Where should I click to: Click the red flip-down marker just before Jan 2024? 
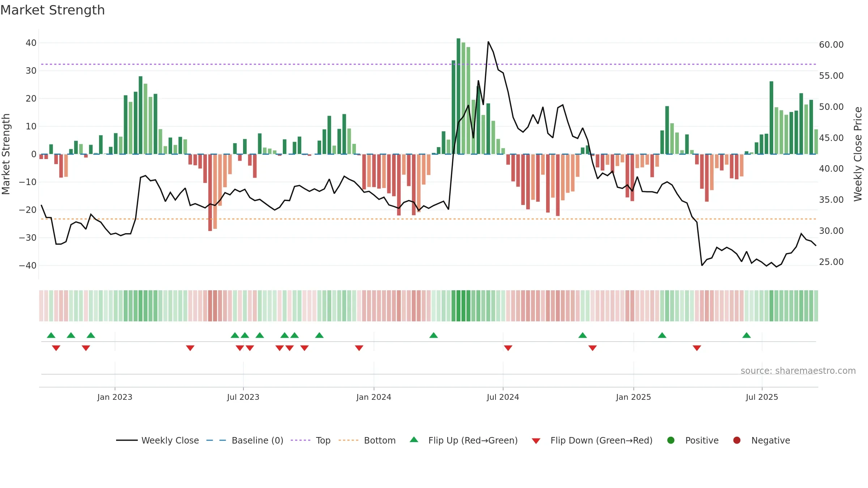pos(359,348)
